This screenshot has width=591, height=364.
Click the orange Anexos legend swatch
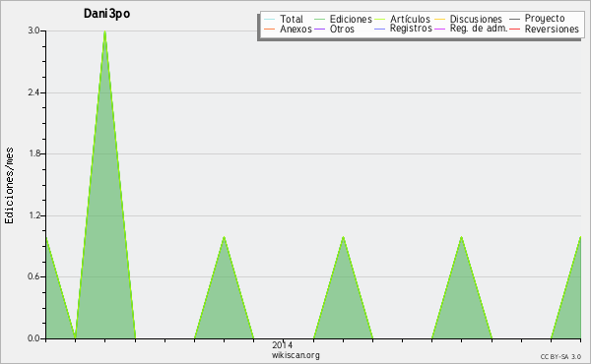point(270,29)
